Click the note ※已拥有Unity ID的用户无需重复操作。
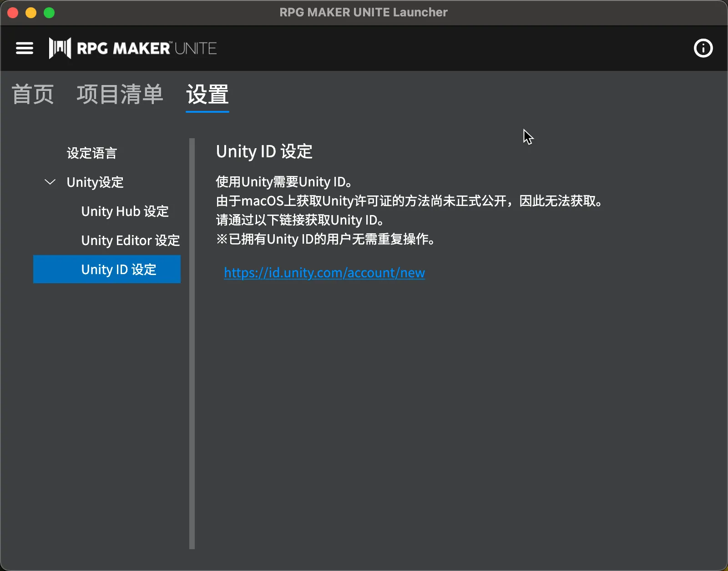The image size is (728, 571). (325, 239)
